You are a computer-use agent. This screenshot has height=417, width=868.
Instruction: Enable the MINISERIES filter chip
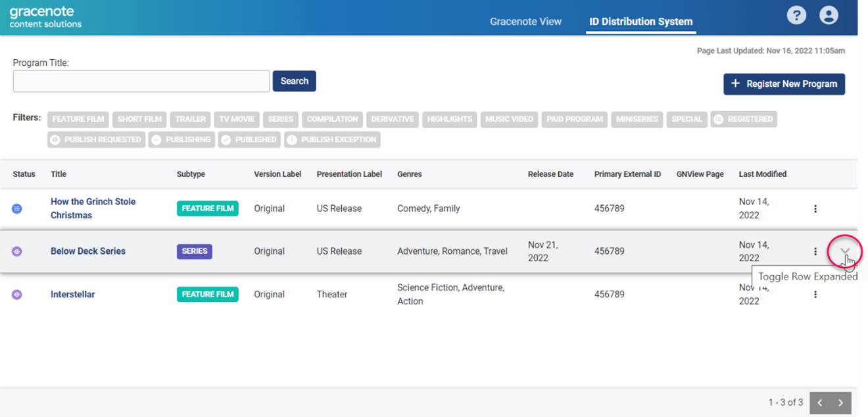pyautogui.click(x=637, y=119)
